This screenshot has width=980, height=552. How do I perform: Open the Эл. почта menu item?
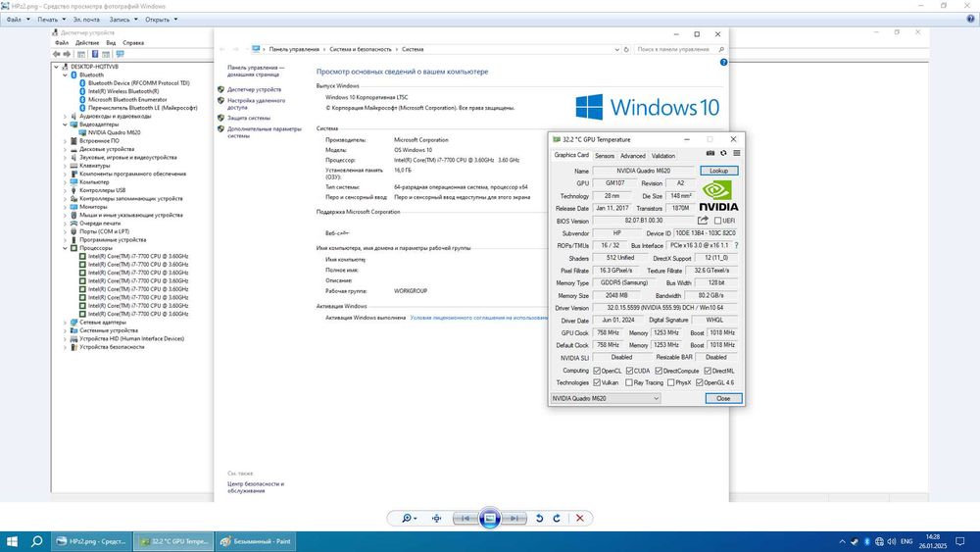[86, 20]
